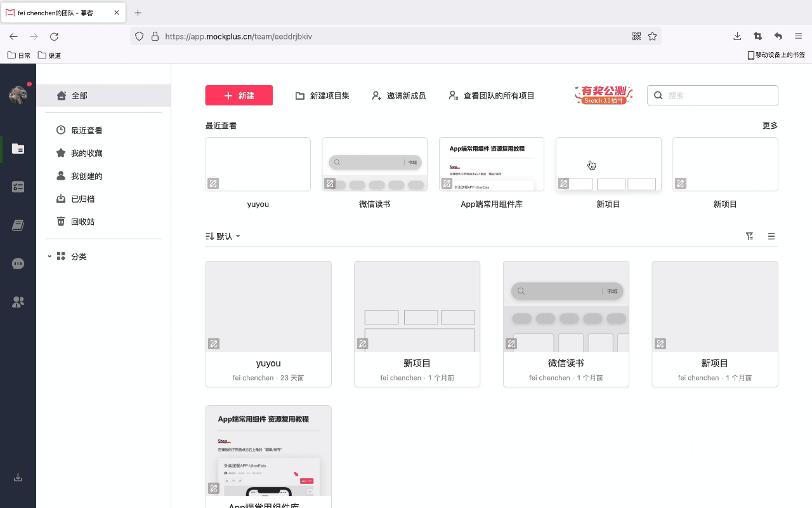Collapse the 分类 section in the left panel
This screenshot has height=508, width=812.
coord(49,256)
